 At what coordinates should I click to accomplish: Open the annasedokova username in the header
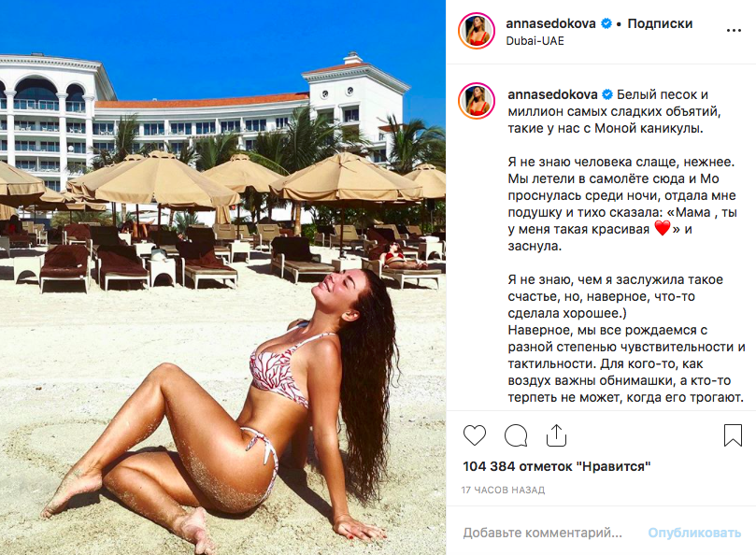click(550, 23)
